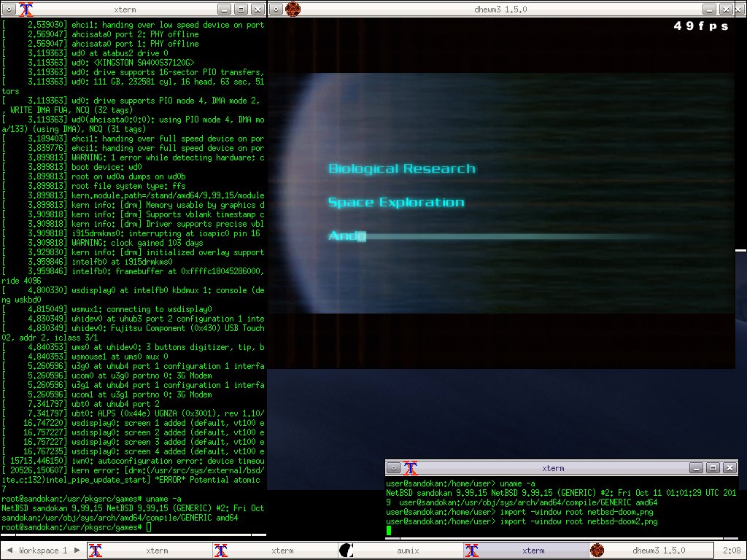This screenshot has height=560, width=747.
Task: Switch to next workspace with right arrow
Action: [x=77, y=551]
